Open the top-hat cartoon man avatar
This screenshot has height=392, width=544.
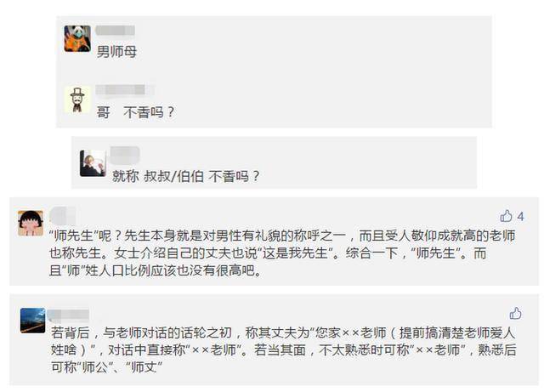[x=77, y=99]
